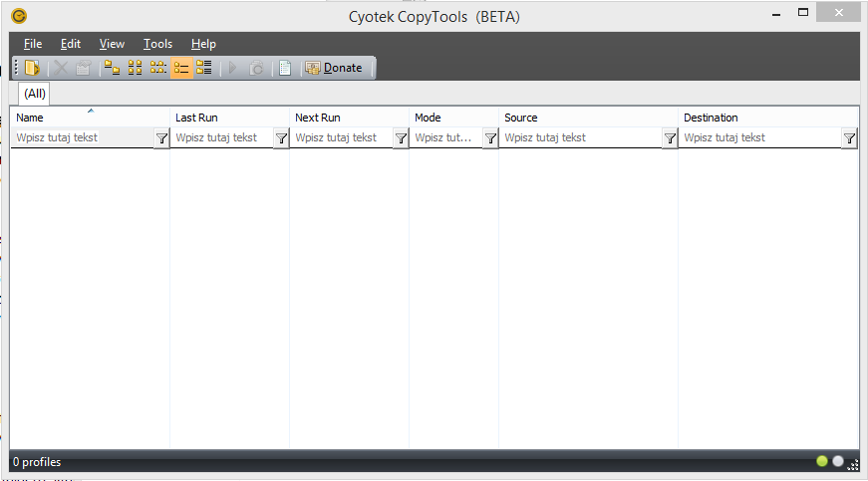Open the Next Run column filter dropdown
868x481 pixels.
[x=401, y=138]
